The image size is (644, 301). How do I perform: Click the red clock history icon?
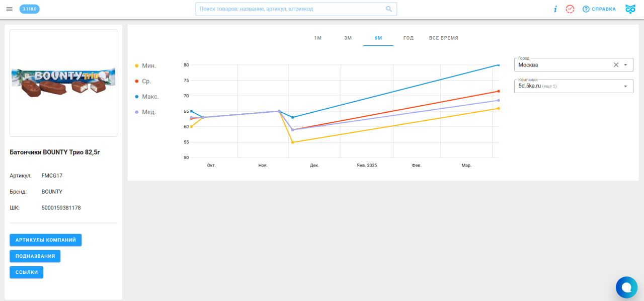coord(570,9)
